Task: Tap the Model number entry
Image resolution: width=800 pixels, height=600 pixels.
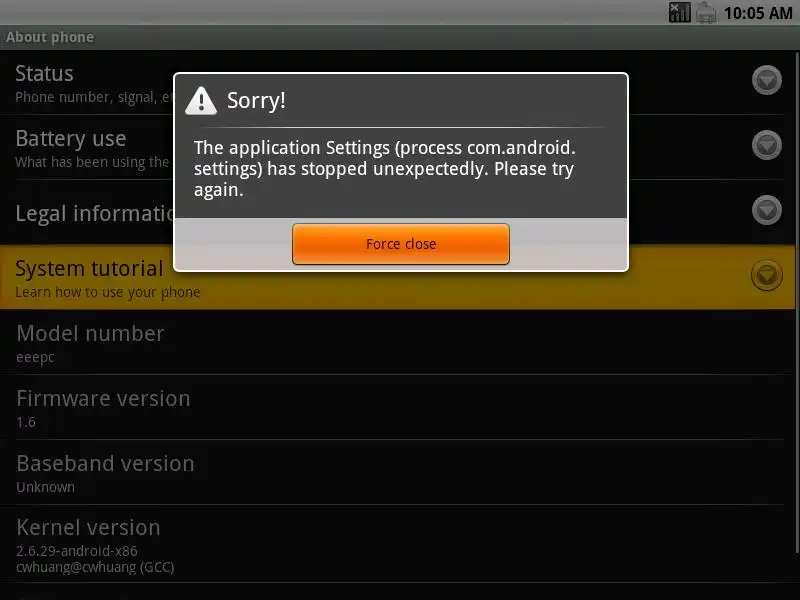Action: tap(398, 342)
